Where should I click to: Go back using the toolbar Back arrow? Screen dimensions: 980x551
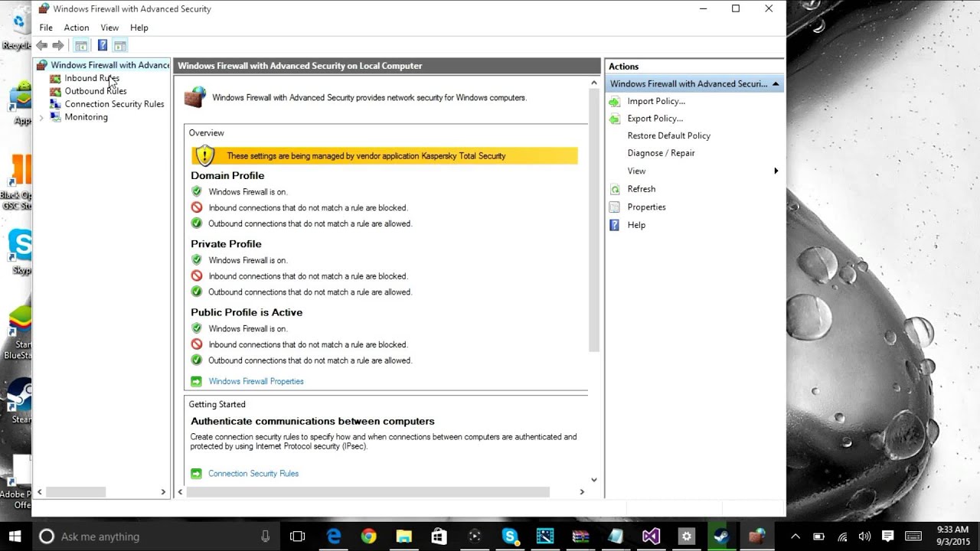(x=42, y=45)
